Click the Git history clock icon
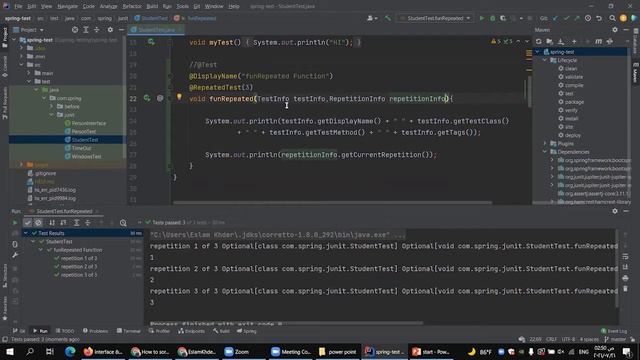Viewport: 640px width, 360px height. coord(588,18)
